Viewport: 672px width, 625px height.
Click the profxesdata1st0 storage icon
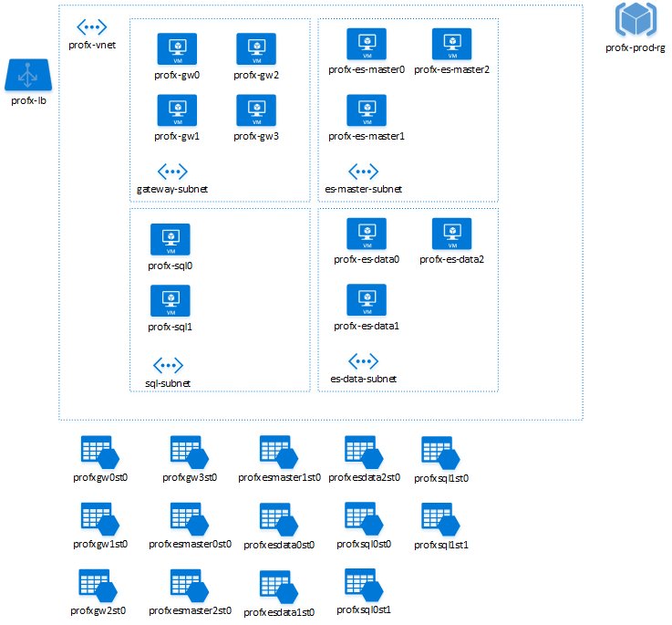tap(279, 588)
